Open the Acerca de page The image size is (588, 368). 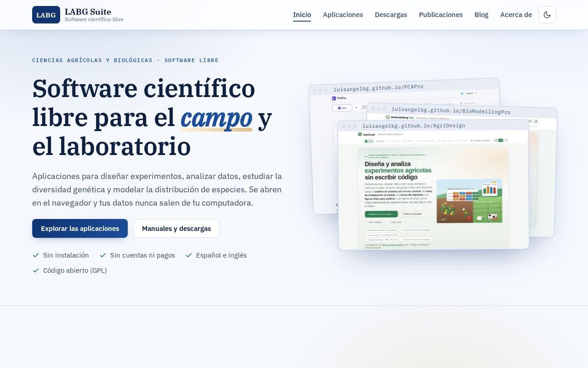(x=516, y=15)
